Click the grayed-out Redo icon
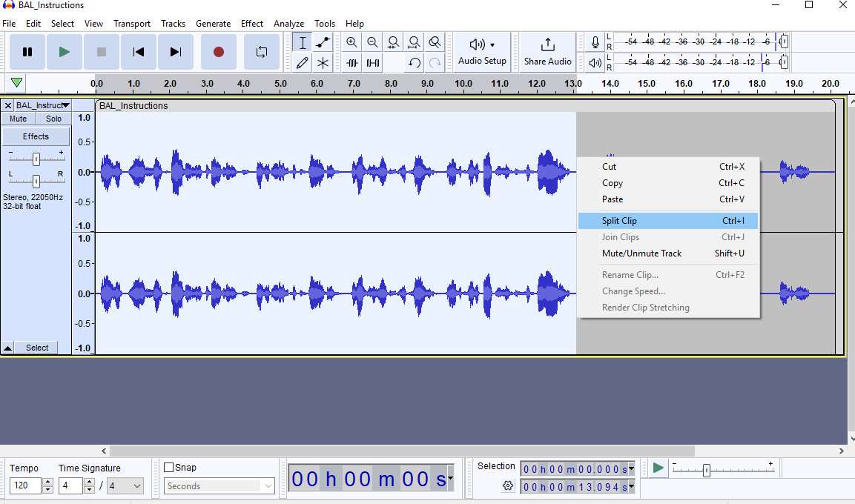 (435, 63)
